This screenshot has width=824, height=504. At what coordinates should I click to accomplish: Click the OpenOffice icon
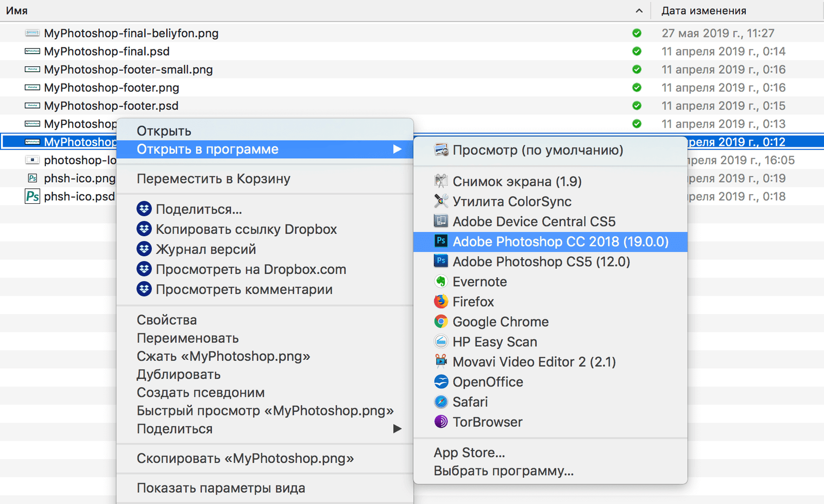coord(441,382)
